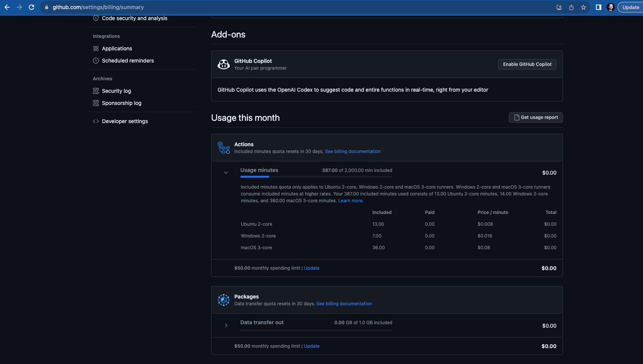Image resolution: width=643 pixels, height=364 pixels.
Task: Reload the billing summary page
Action: pyautogui.click(x=31, y=7)
